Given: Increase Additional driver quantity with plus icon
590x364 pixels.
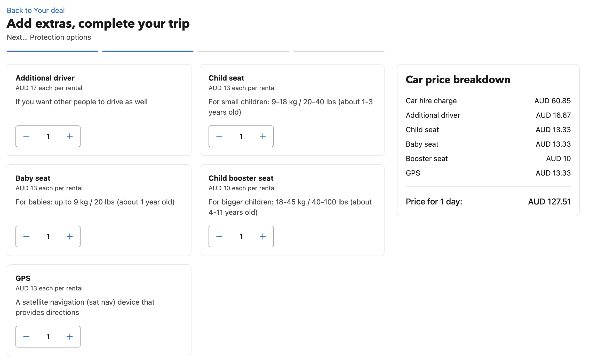Looking at the screenshot, I should click(70, 136).
